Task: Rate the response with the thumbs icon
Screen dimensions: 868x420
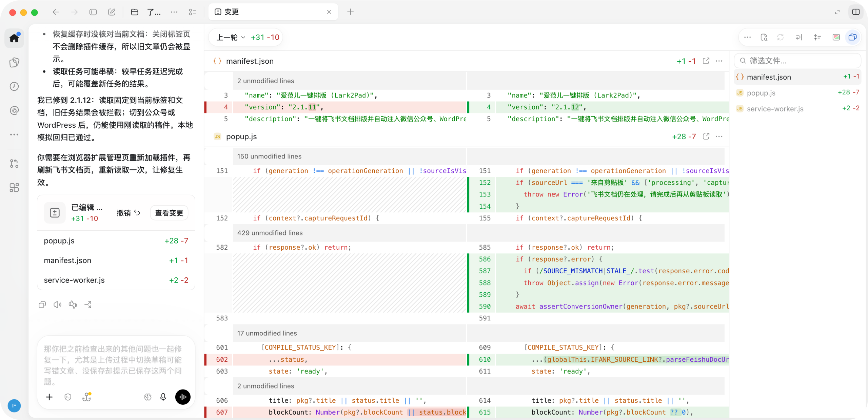Action: pyautogui.click(x=73, y=305)
